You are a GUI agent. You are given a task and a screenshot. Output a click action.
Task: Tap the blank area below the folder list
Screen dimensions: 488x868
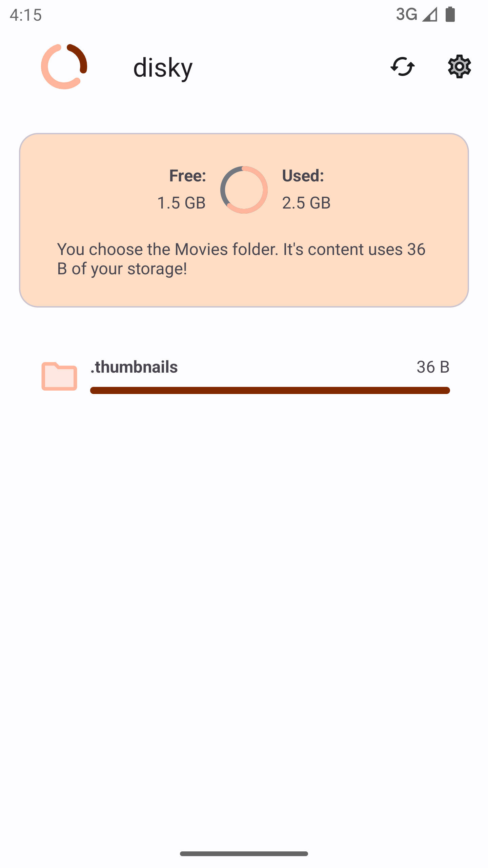click(x=244, y=610)
